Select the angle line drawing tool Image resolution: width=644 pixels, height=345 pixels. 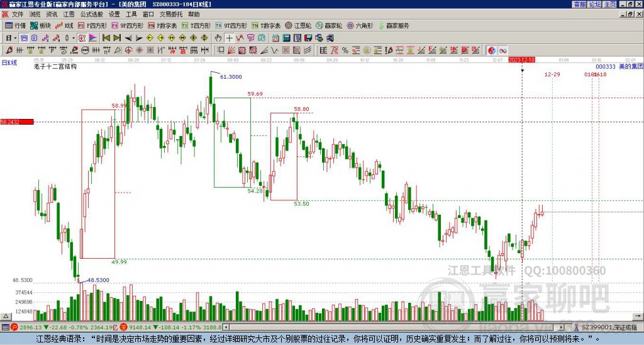pyautogui.click(x=264, y=50)
